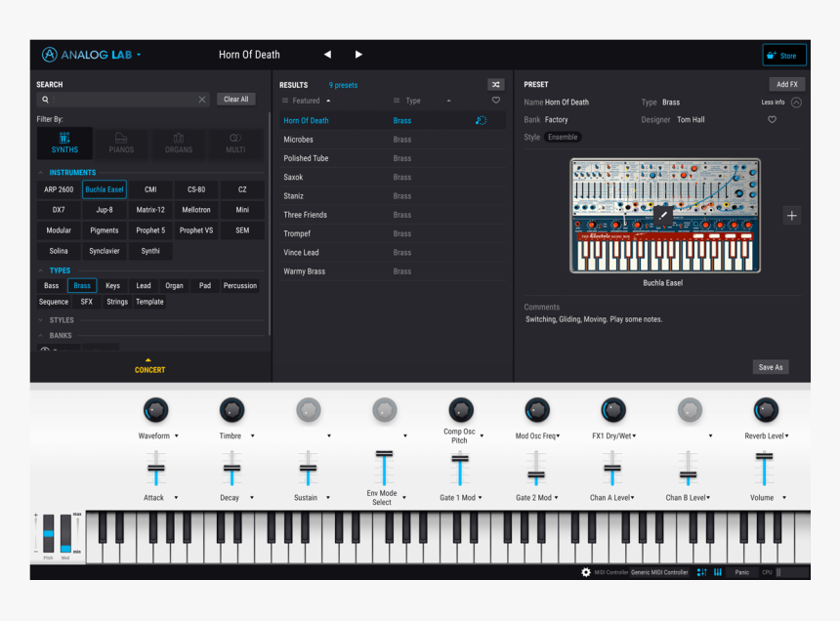Toggle the Buchla Easel instrument filter
The height and width of the screenshot is (621, 840).
click(x=104, y=189)
